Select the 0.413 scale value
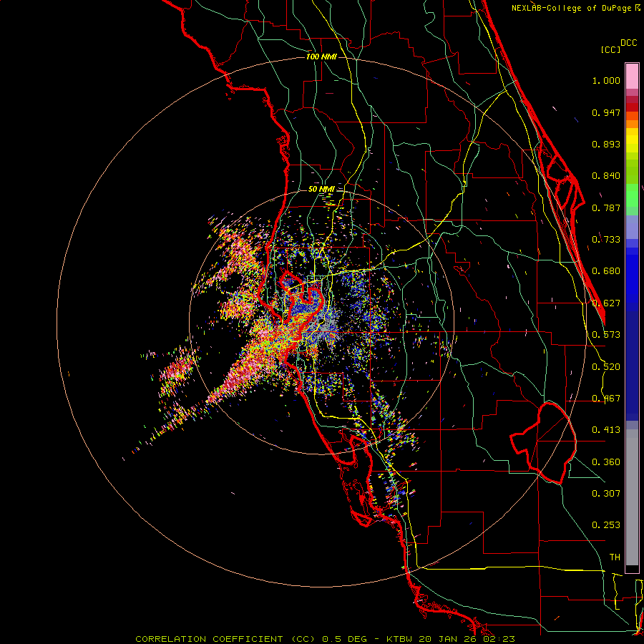Viewport: 644px width, 644px height. click(x=606, y=430)
